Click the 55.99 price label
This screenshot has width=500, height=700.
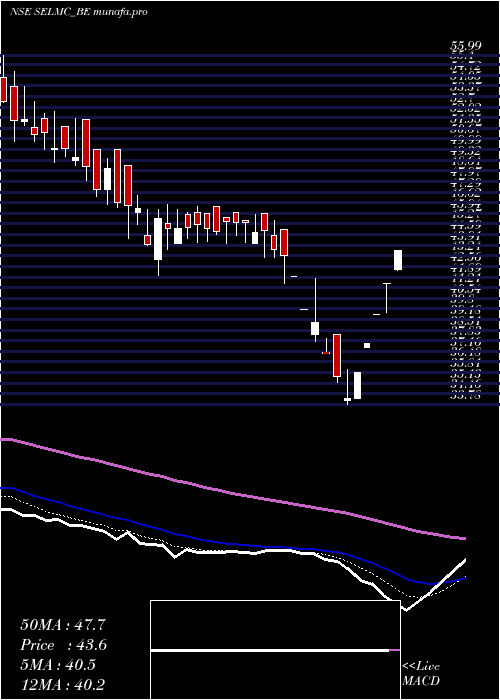pos(464,46)
